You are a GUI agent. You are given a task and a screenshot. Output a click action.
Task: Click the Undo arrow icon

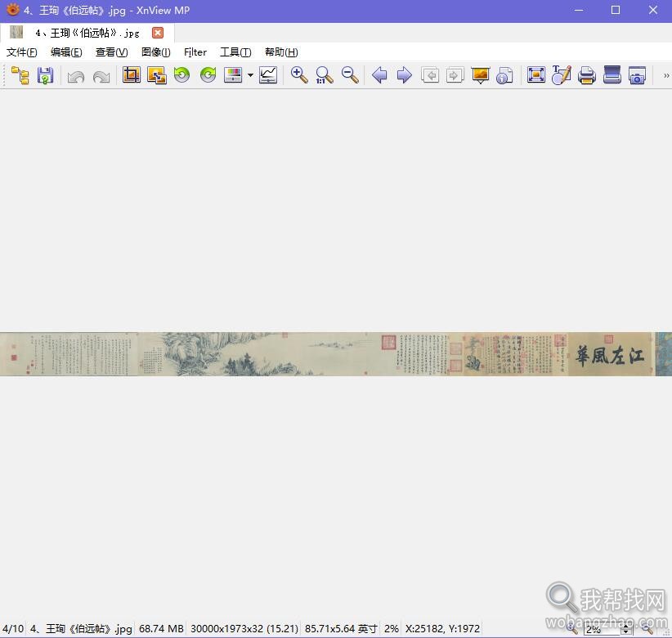click(x=76, y=76)
